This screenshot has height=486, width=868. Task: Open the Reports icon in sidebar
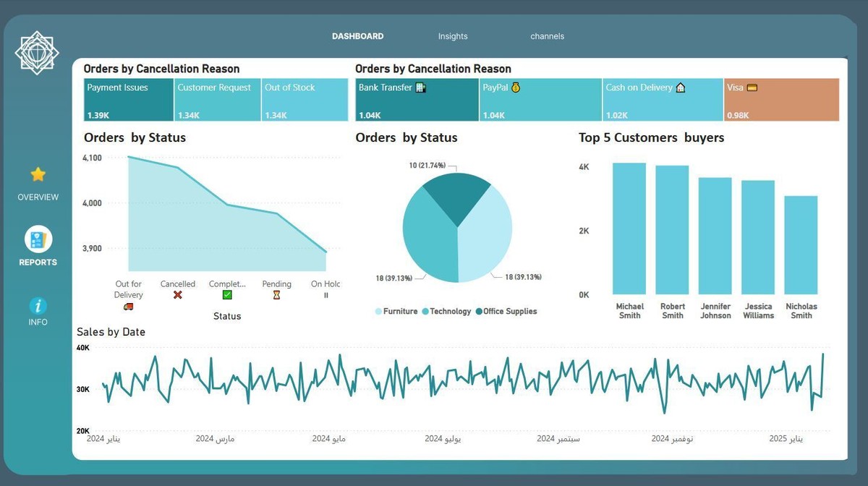[38, 239]
